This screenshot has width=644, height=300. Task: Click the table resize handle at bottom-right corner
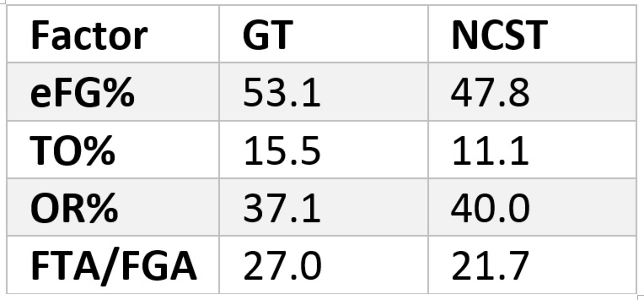tap(641, 297)
